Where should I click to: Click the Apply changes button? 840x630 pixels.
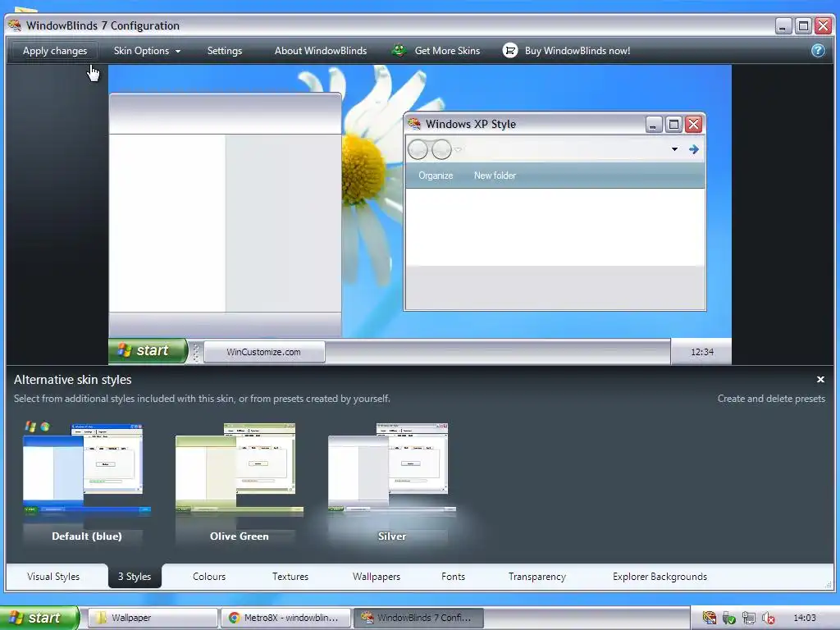click(55, 51)
